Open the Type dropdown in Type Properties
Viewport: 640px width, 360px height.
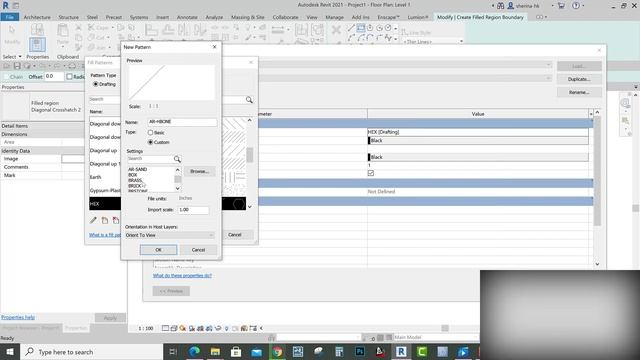click(548, 78)
